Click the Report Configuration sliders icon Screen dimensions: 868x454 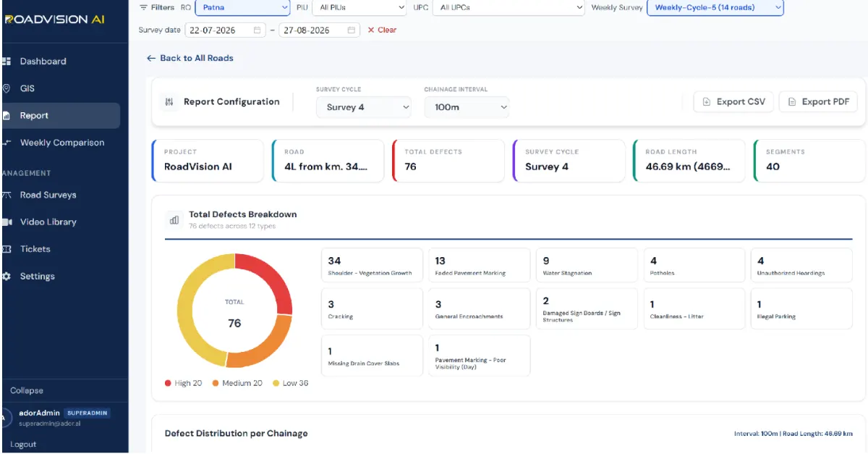(x=169, y=102)
